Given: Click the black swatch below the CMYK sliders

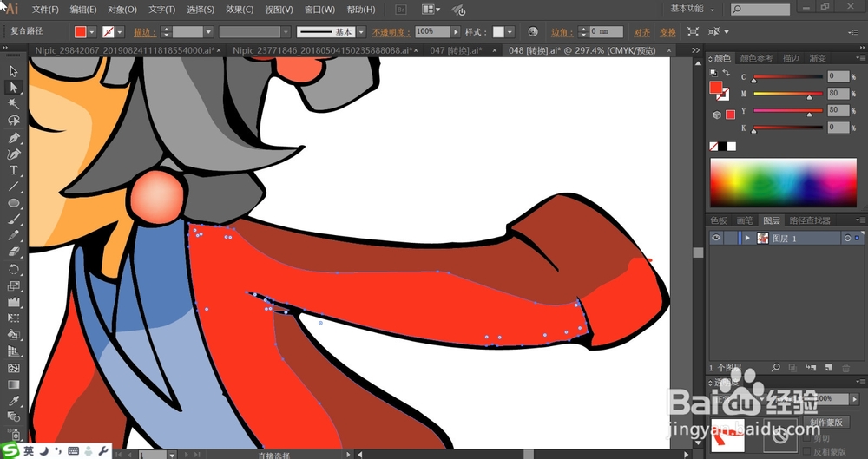Looking at the screenshot, I should (722, 146).
